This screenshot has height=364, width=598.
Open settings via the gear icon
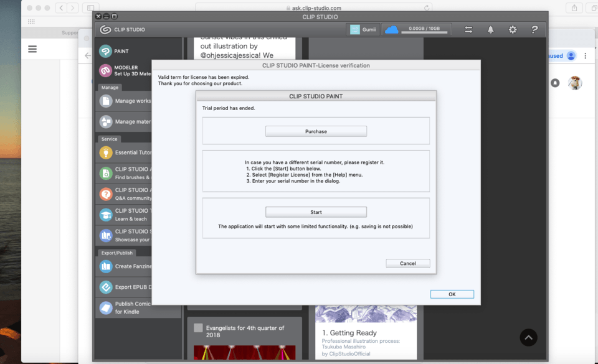click(x=512, y=29)
